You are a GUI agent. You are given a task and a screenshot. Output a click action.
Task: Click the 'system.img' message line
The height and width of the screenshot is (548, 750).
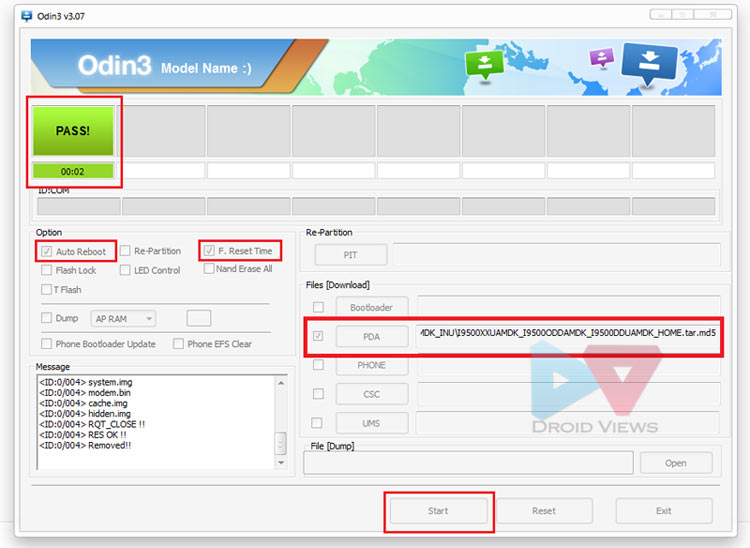pyautogui.click(x=86, y=382)
